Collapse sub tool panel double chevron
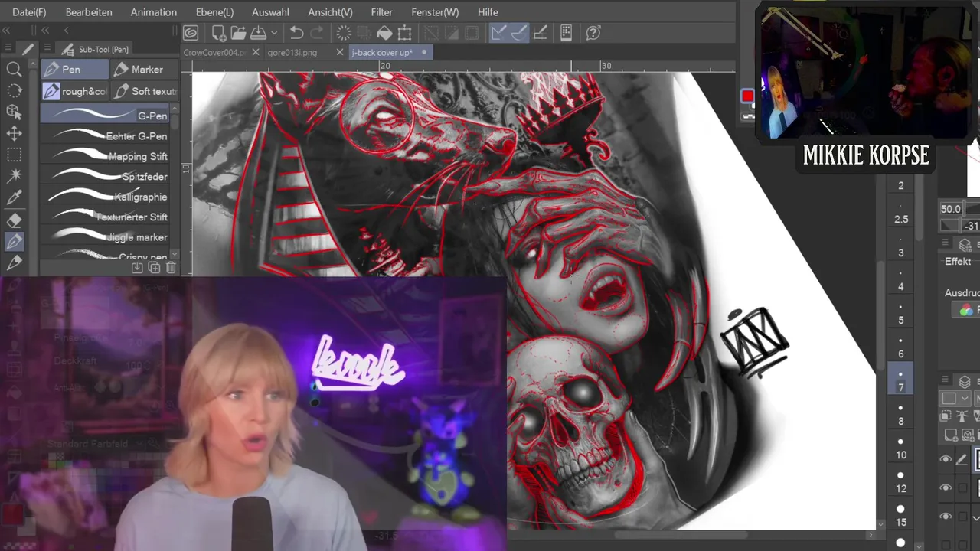This screenshot has width=980, height=551. point(45,31)
